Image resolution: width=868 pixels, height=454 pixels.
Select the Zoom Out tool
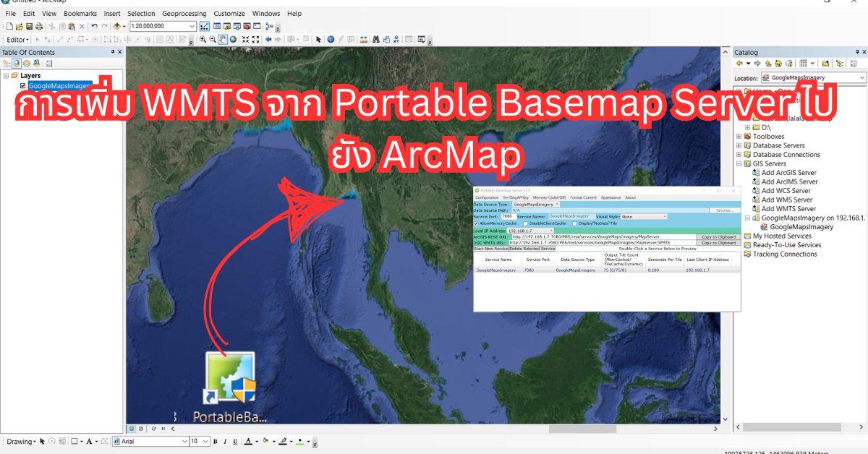click(x=213, y=39)
